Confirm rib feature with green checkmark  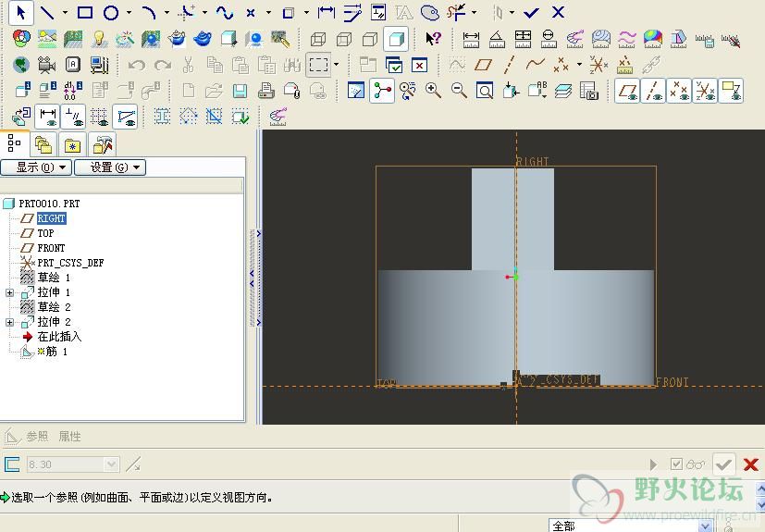(724, 464)
